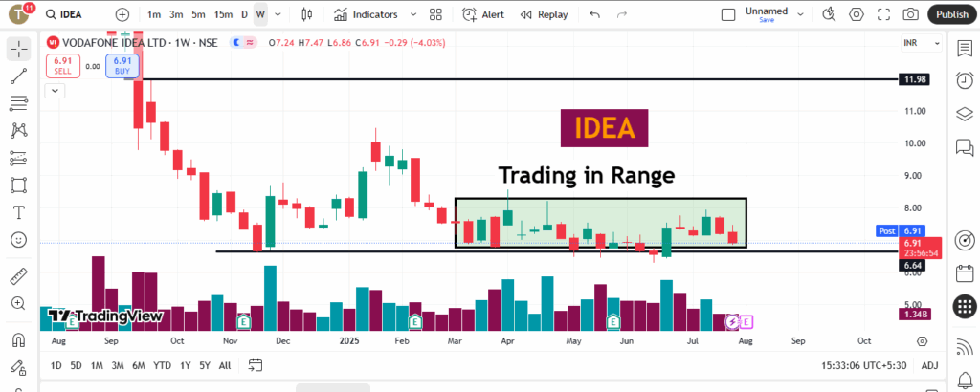Set date range to 5D
Viewport: 980px width, 392px height.
coord(76,366)
